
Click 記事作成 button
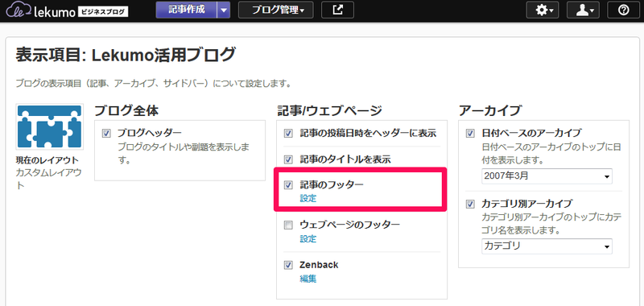pyautogui.click(x=187, y=10)
